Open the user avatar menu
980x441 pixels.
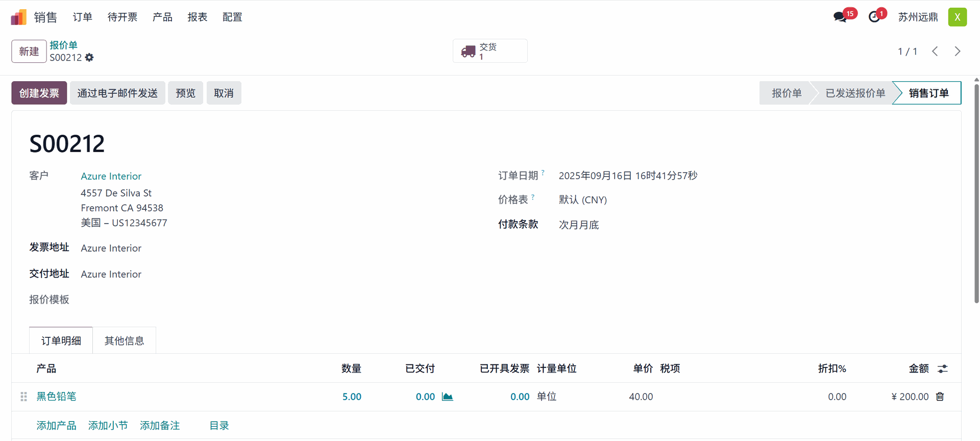click(x=957, y=17)
